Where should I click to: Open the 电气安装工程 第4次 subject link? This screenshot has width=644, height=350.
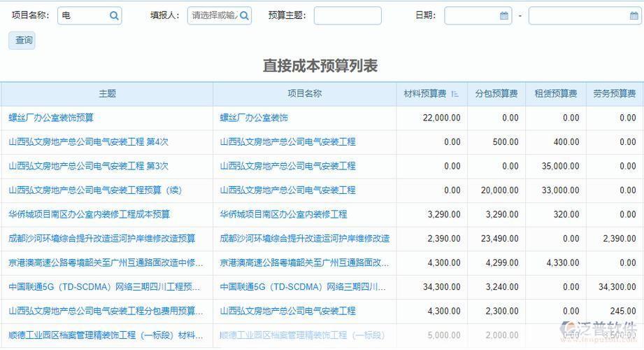[88, 142]
